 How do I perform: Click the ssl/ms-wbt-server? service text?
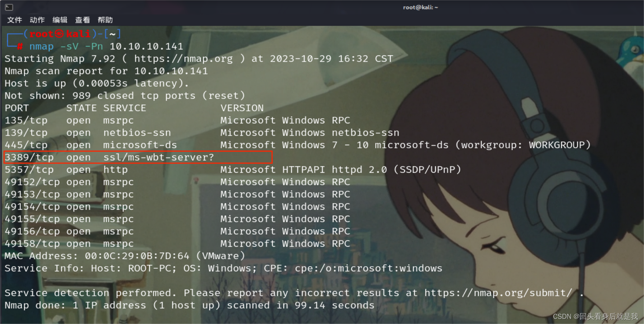click(x=159, y=157)
